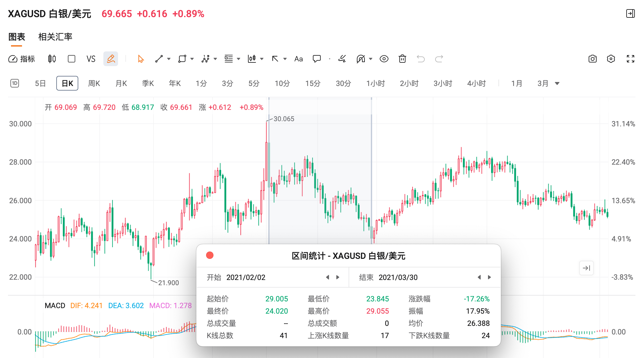
Task: Select the 15分 interval button
Action: click(313, 83)
